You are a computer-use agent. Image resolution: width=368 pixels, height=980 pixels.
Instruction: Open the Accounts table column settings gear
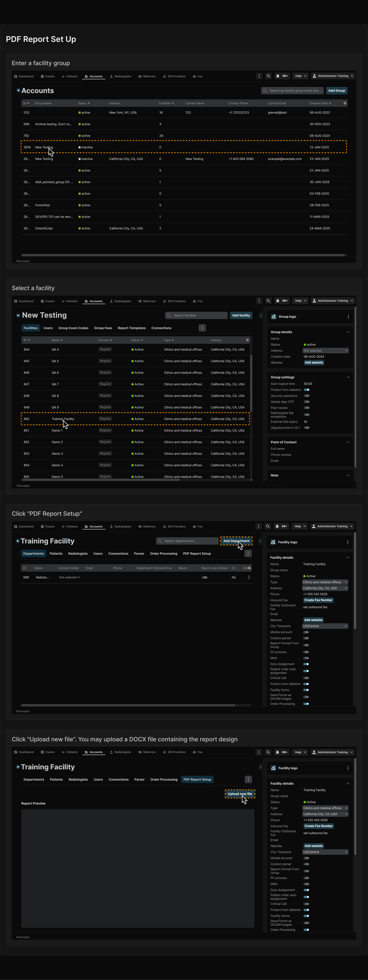345,103
